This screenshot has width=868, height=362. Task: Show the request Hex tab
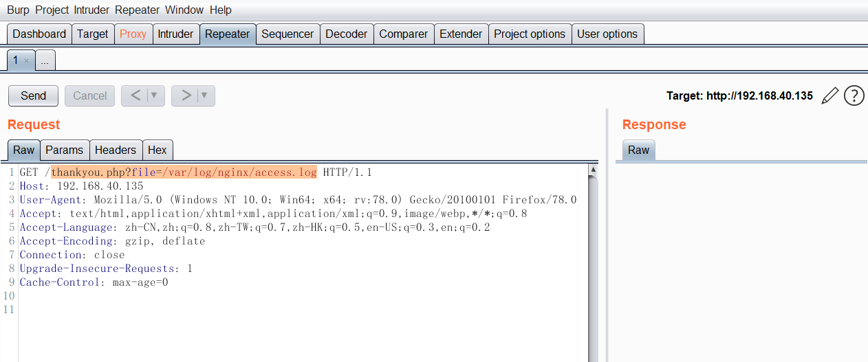158,150
